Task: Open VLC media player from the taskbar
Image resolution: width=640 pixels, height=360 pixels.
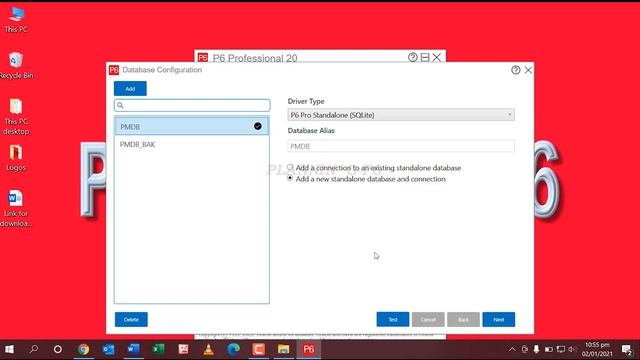Action: coord(209,349)
